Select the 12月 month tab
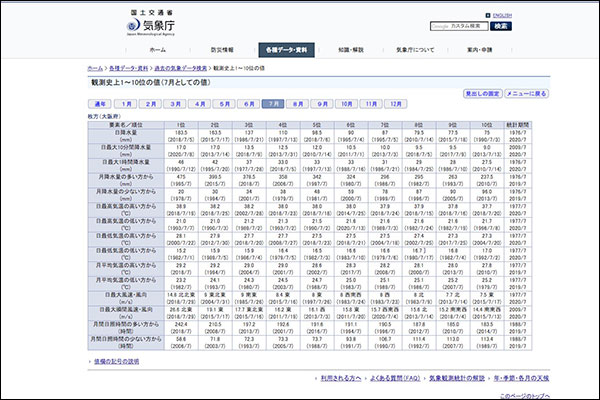Screen dimensions: 600x400 tap(396, 103)
